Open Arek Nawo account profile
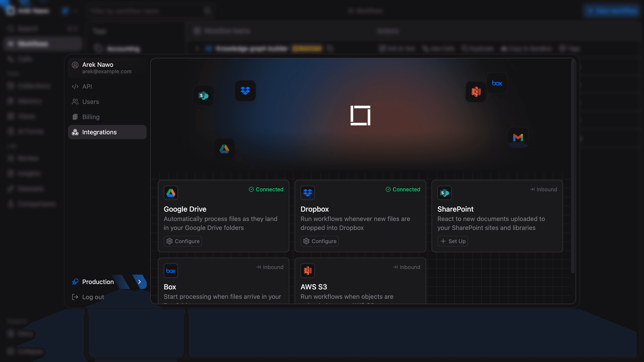This screenshot has width=644, height=362. coord(107,68)
